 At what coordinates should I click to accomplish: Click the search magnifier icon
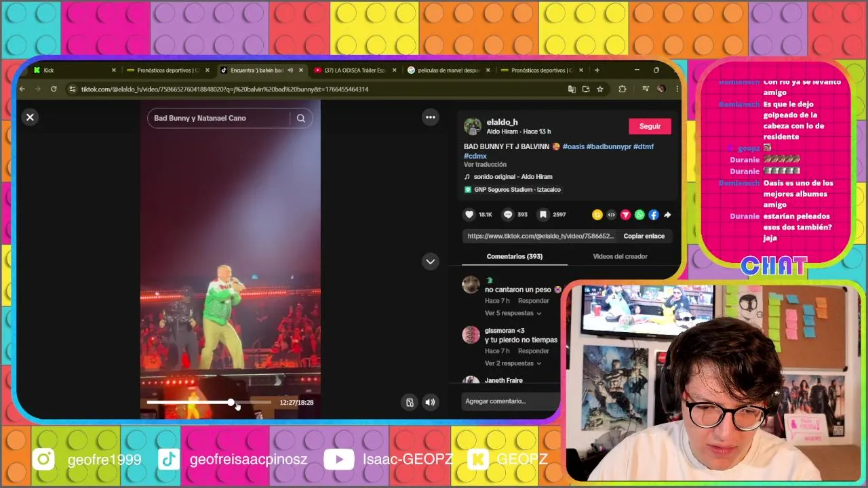[300, 118]
